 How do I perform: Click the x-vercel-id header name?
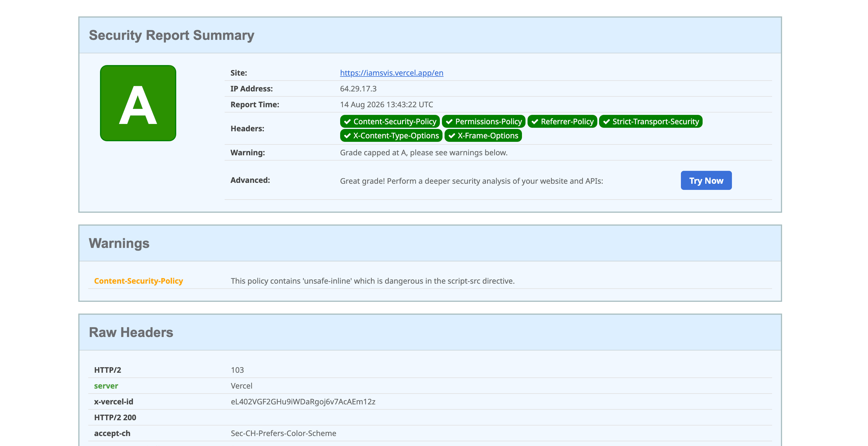pyautogui.click(x=113, y=401)
